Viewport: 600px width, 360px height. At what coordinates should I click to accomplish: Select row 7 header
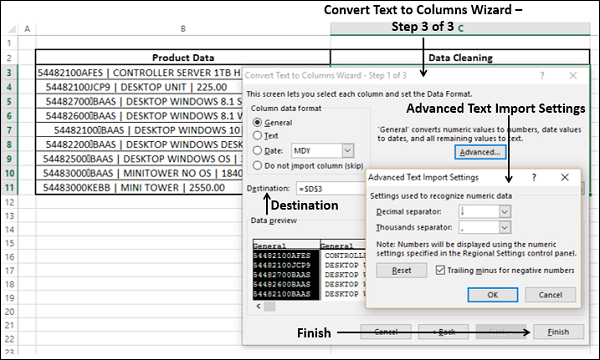(9, 130)
